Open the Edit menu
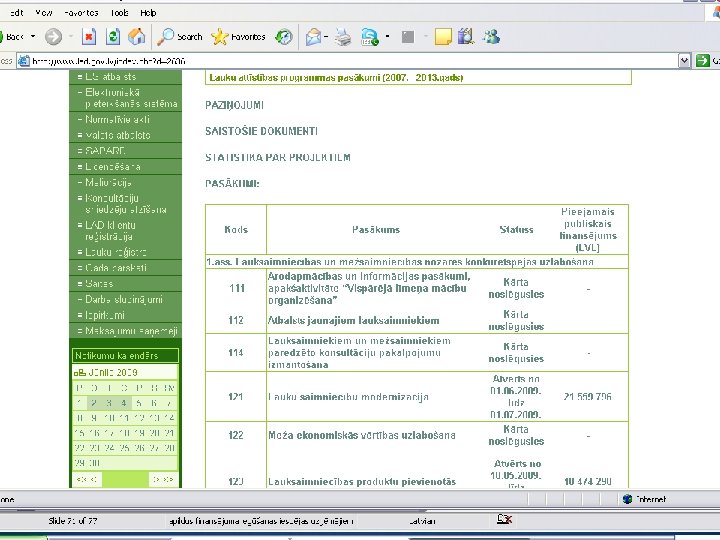 (x=17, y=13)
